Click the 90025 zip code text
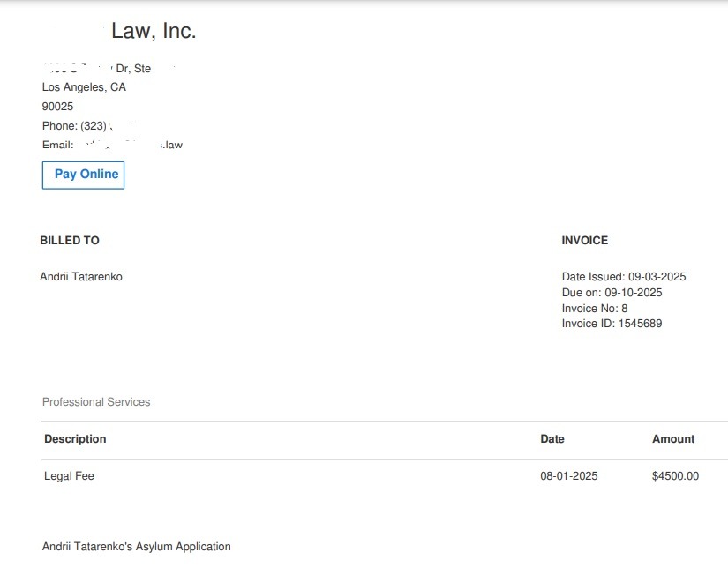 [58, 107]
